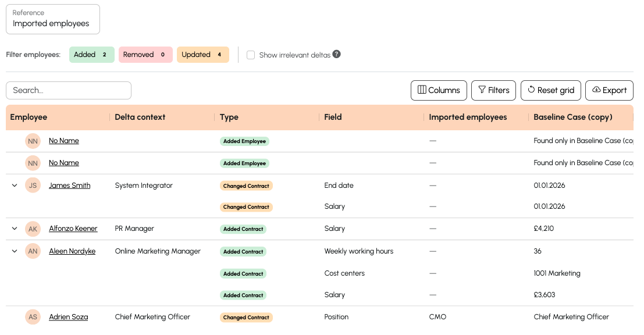Enable Show irrelevant deltas checkbox
Viewport: 644px width, 335px height.
tap(251, 55)
